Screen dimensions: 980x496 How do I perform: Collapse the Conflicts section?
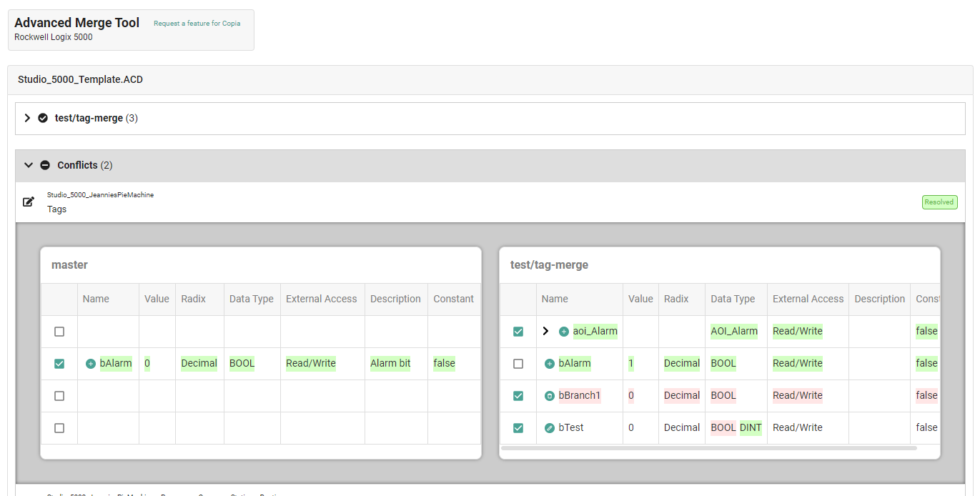click(29, 165)
